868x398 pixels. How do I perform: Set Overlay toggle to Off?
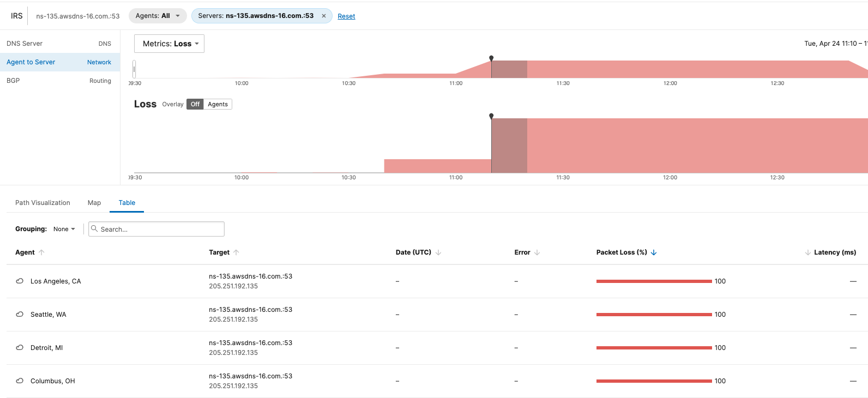(x=195, y=104)
